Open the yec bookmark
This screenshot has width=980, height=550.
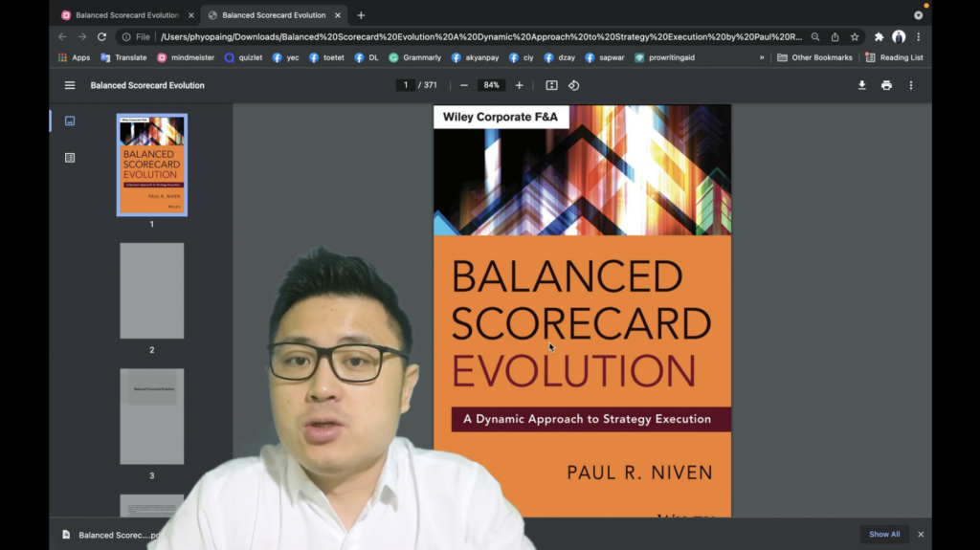tap(285, 57)
